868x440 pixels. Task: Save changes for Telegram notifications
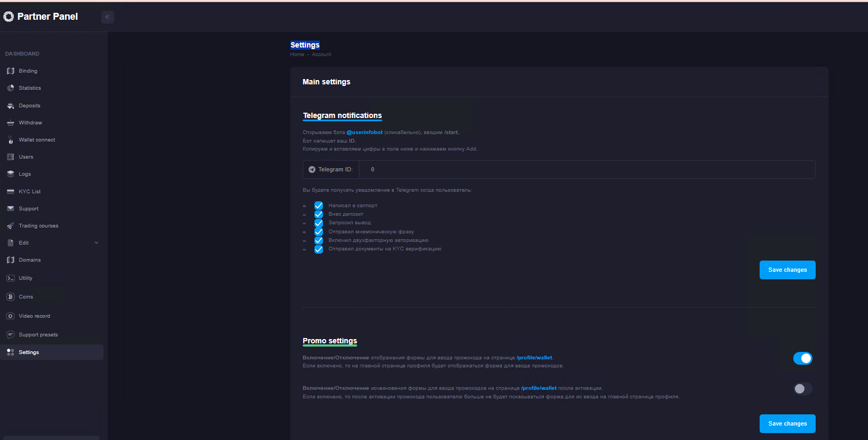pyautogui.click(x=787, y=270)
